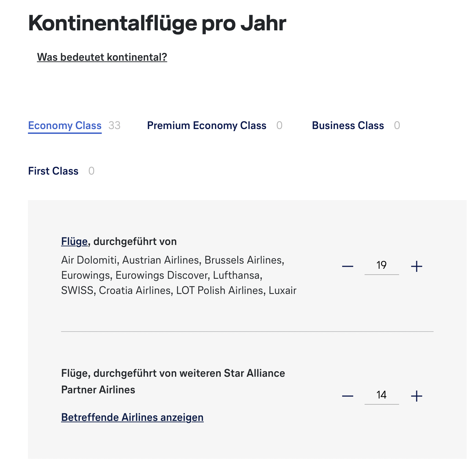Click minus for Star Alliance partner flights

348,396
